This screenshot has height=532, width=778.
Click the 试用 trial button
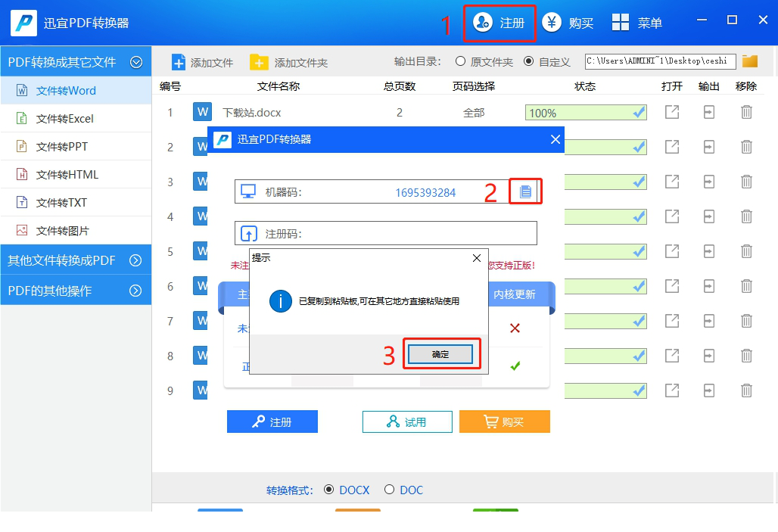pos(407,422)
